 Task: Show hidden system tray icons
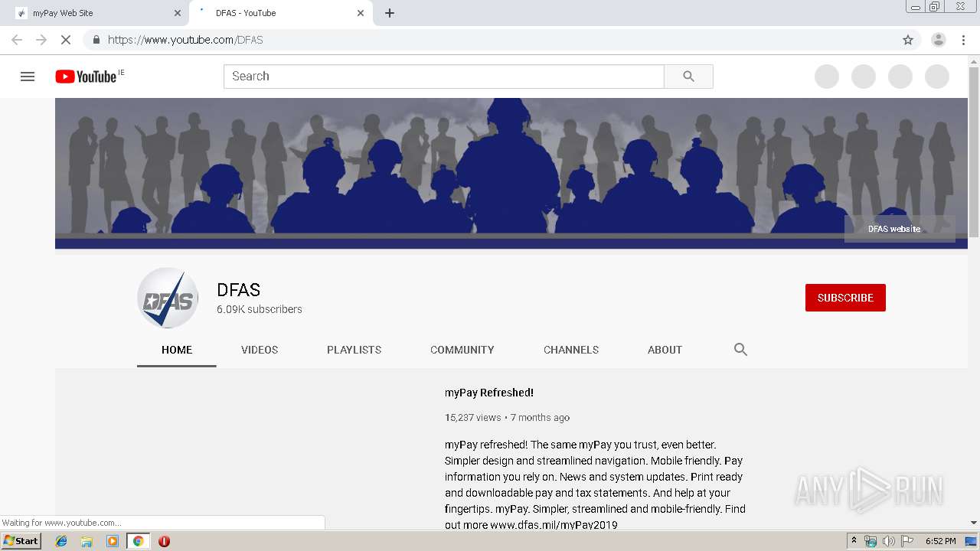854,541
